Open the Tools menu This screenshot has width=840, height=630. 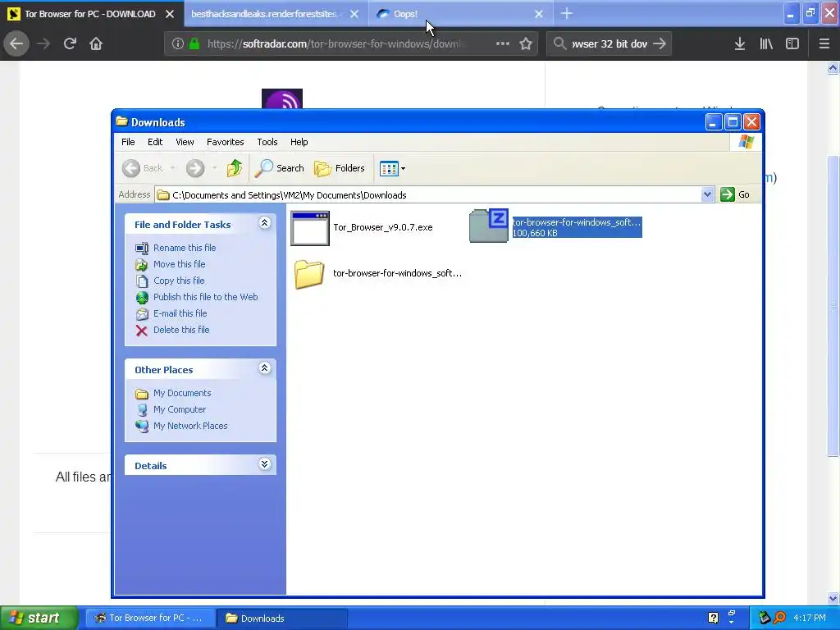[267, 142]
